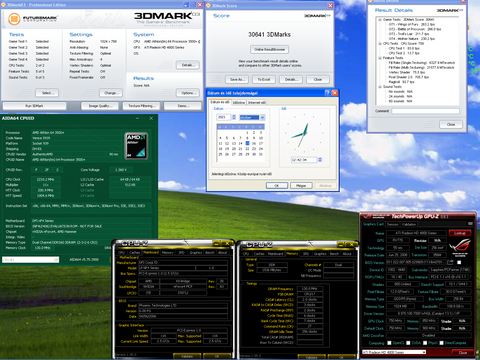Open the CPU tab in left CPU-Z window

click(121, 253)
